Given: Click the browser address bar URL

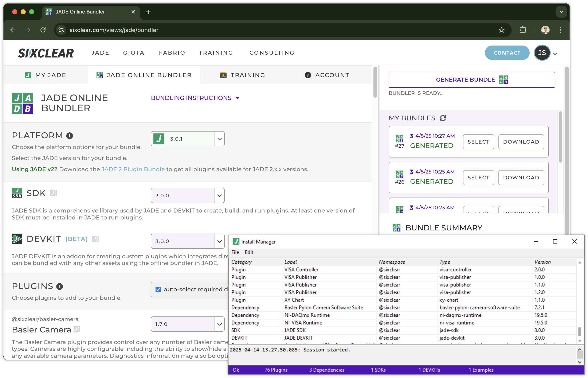Looking at the screenshot, I should (114, 30).
